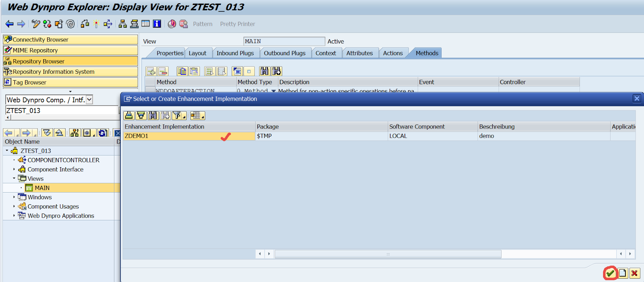Click the Find binoculars icon in the dialog
Screen dimensions: 644x282
click(153, 116)
